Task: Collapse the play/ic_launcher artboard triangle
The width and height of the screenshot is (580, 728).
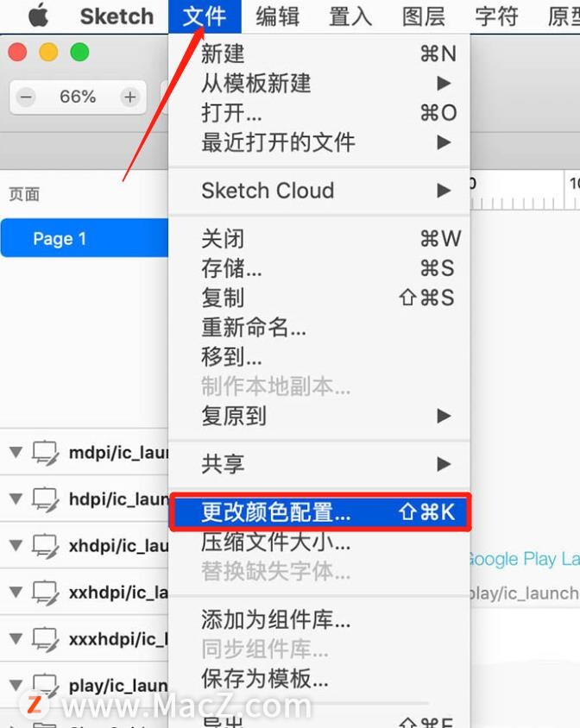Action: [x=16, y=685]
